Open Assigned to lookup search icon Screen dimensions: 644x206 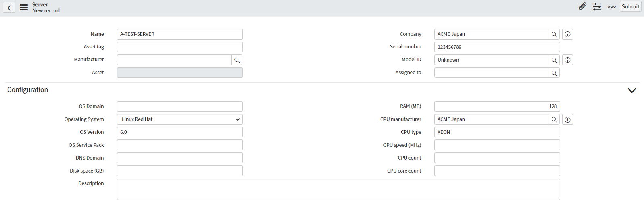554,73
